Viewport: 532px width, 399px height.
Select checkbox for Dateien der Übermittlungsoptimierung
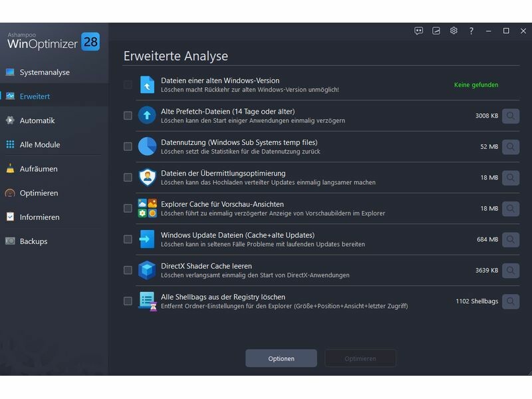click(128, 178)
